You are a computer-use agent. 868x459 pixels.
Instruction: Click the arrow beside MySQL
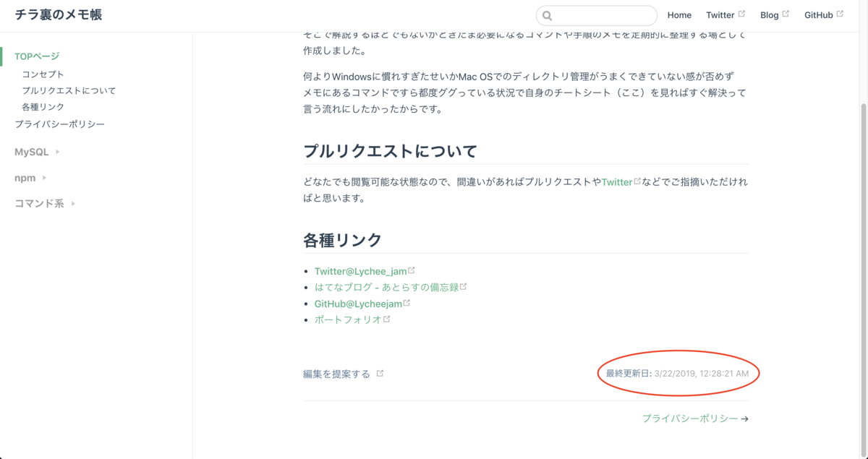pos(58,153)
